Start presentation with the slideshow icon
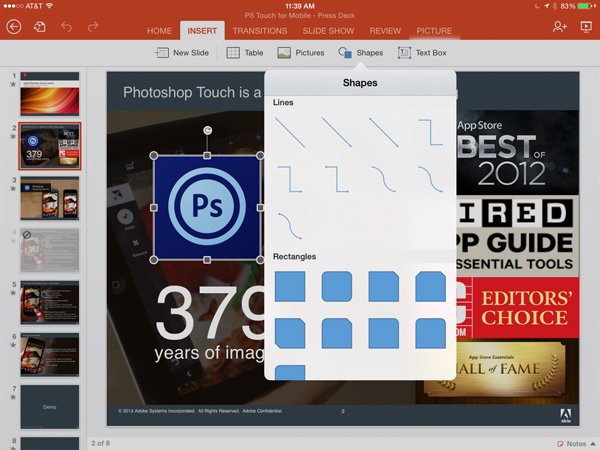The height and width of the screenshot is (450, 600). 586,27
